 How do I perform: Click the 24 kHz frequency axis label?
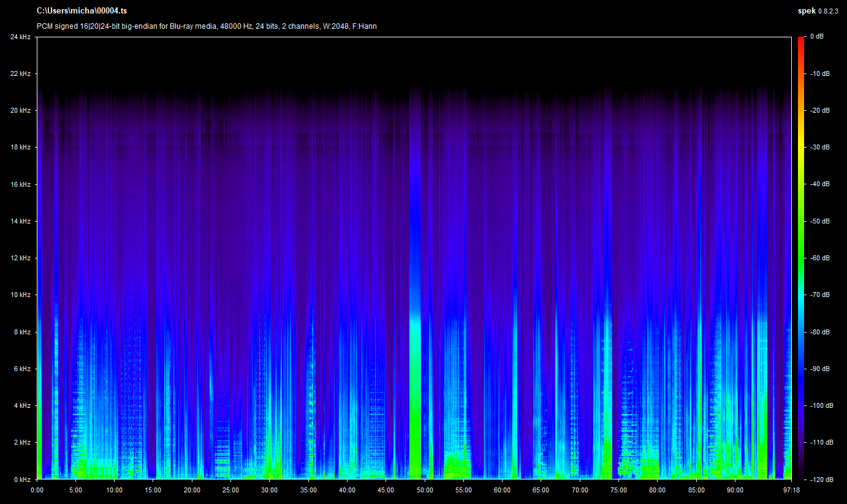[x=20, y=37]
